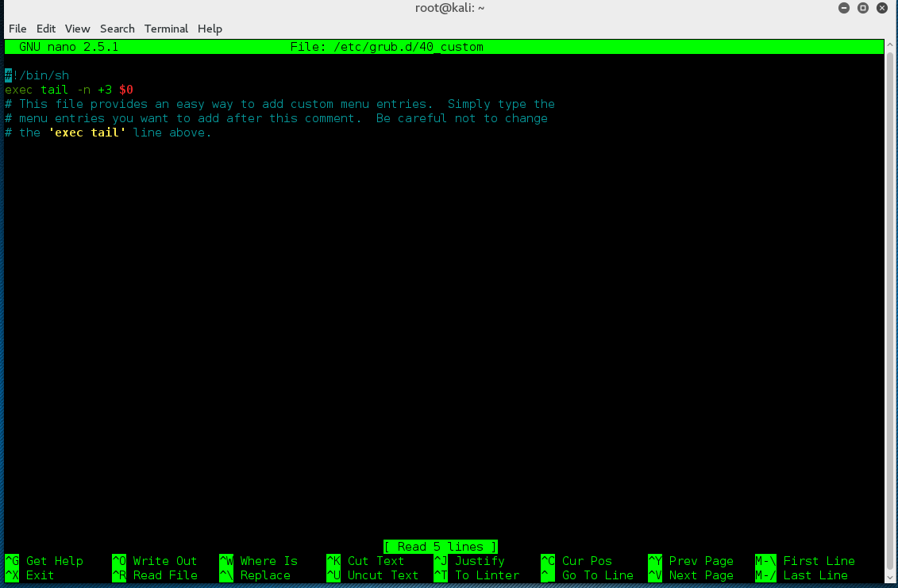Click the ^W Where Is shortcut
This screenshot has width=898, height=588.
[259, 561]
